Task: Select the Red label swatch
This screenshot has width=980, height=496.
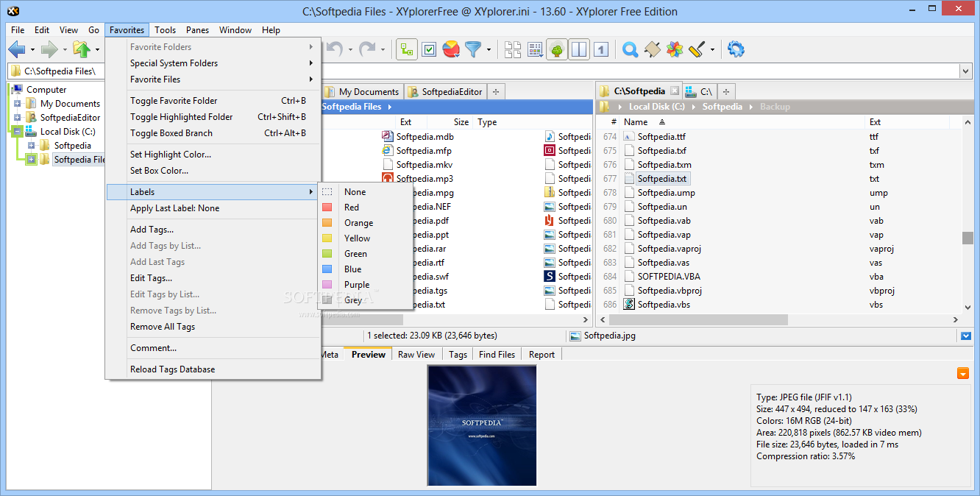Action: [x=327, y=208]
